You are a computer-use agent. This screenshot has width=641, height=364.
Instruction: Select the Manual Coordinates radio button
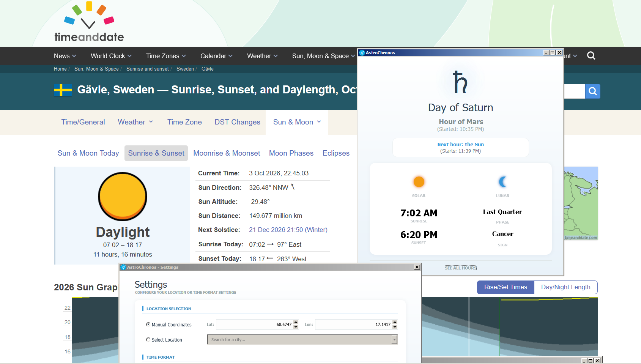pyautogui.click(x=148, y=325)
